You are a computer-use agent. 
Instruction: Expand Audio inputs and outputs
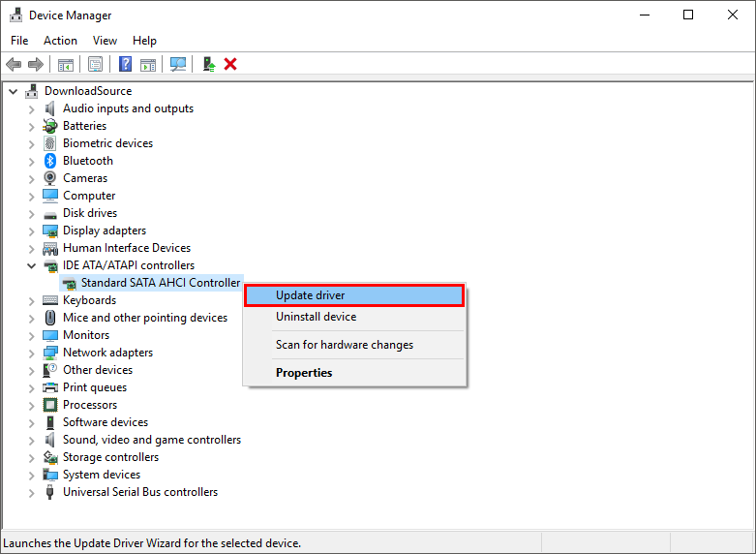[x=31, y=109]
